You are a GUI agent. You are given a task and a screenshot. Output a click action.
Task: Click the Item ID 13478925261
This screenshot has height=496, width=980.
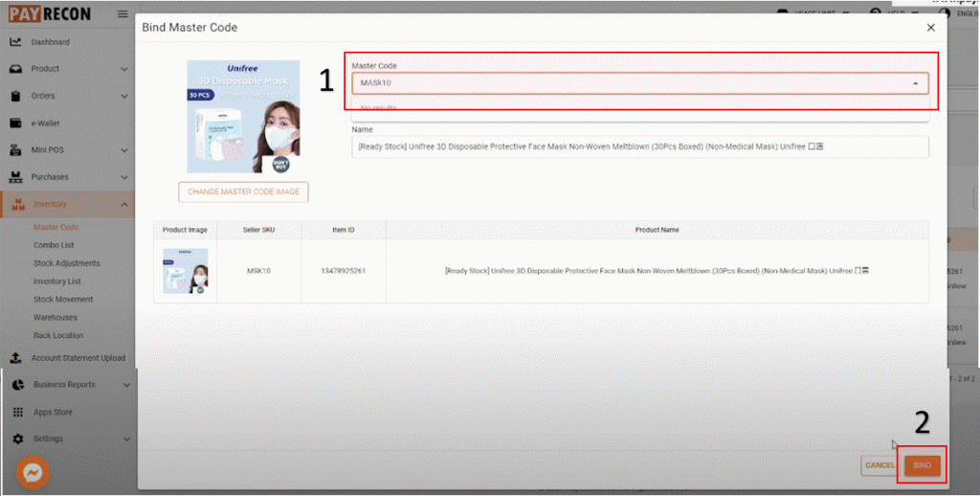click(344, 271)
